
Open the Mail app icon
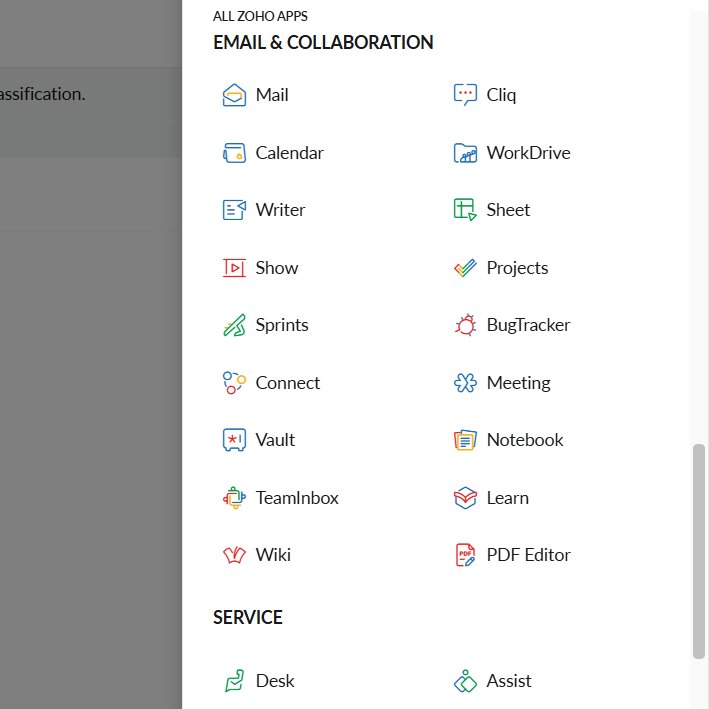click(234, 95)
